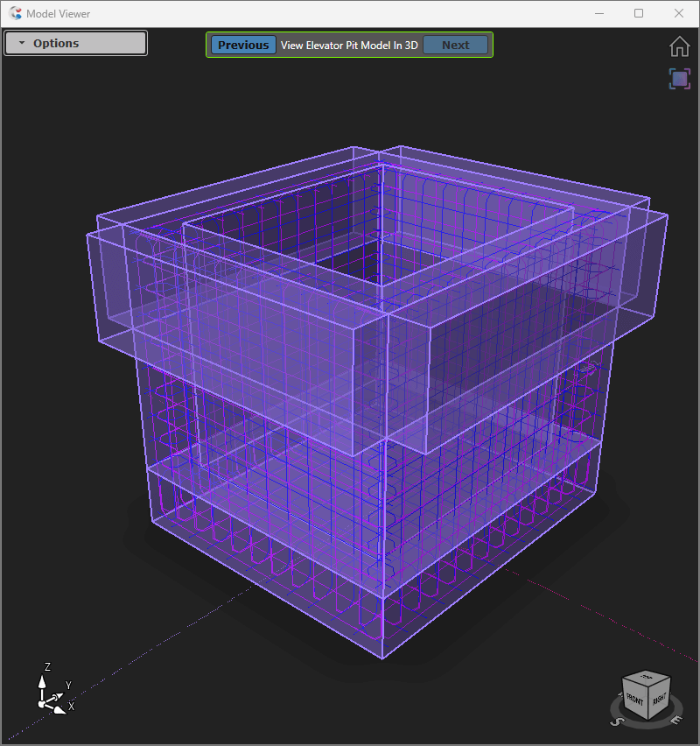Expand the Options dropdown
The height and width of the screenshot is (746, 700).
click(75, 43)
